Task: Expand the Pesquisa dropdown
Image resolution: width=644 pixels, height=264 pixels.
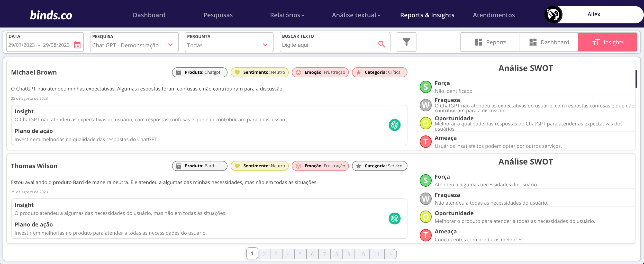Action: [170, 45]
